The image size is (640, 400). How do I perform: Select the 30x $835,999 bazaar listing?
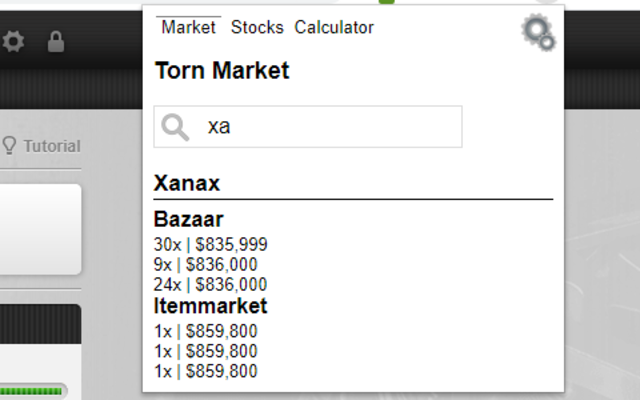(x=211, y=244)
